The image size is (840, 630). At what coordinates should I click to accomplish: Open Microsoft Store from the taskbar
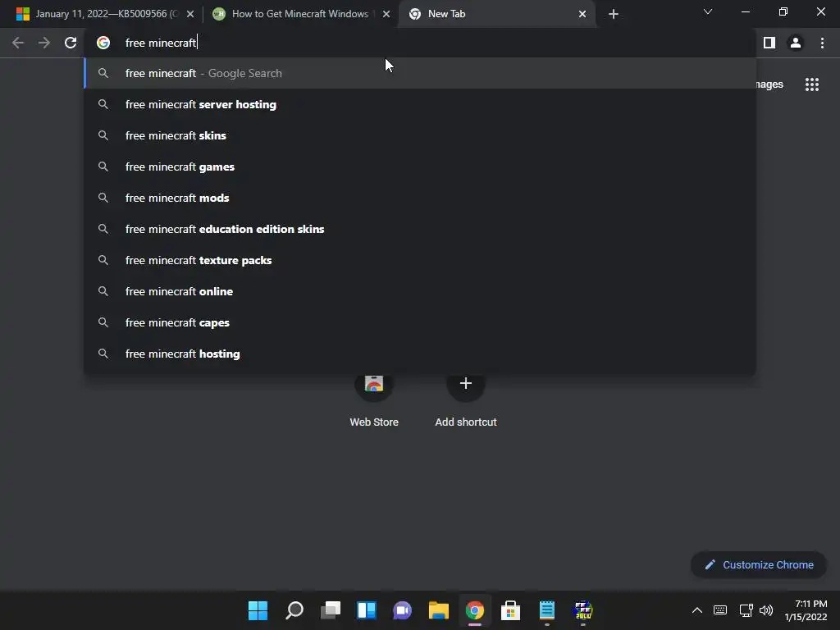tap(510, 610)
